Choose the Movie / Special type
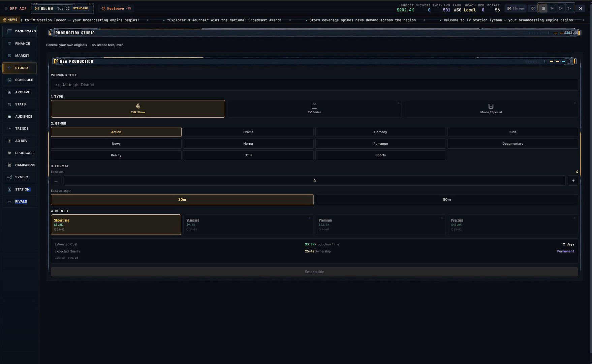The height and width of the screenshot is (364, 592). point(491,109)
